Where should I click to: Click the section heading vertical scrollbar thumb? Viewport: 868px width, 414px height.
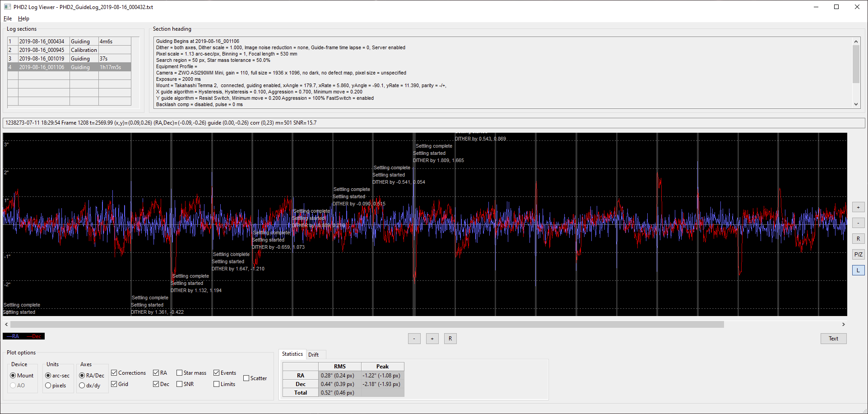coord(856,64)
